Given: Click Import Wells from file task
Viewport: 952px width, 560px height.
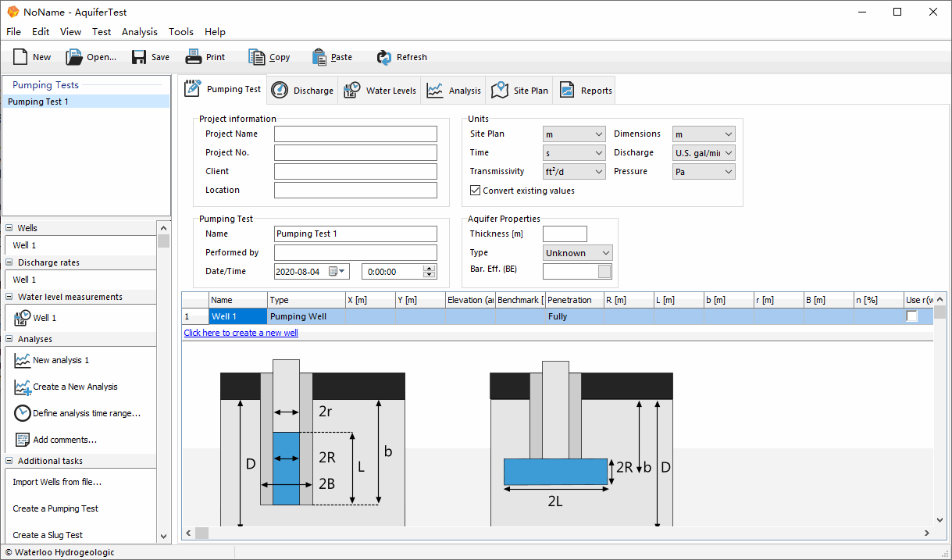Looking at the screenshot, I should pyautogui.click(x=57, y=482).
